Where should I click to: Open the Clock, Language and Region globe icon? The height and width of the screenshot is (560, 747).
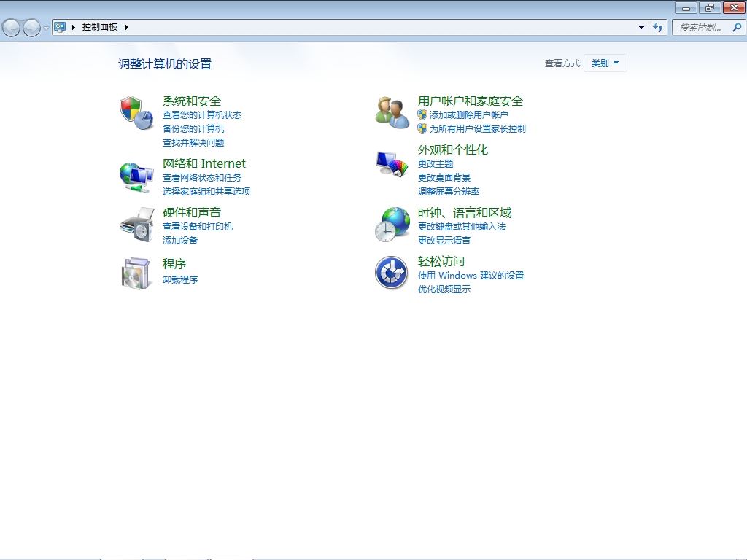(x=392, y=225)
